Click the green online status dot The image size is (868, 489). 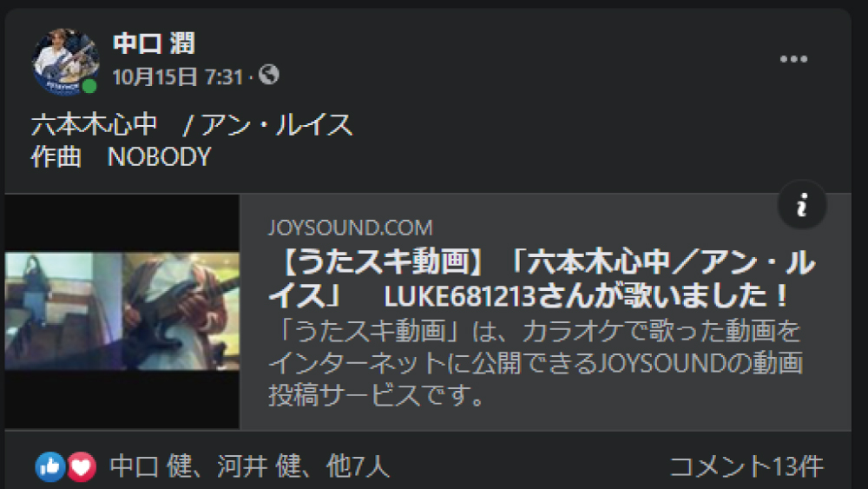(89, 86)
